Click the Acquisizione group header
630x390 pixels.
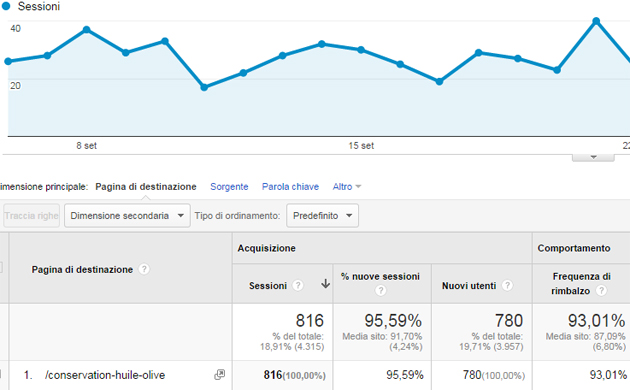click(x=266, y=248)
